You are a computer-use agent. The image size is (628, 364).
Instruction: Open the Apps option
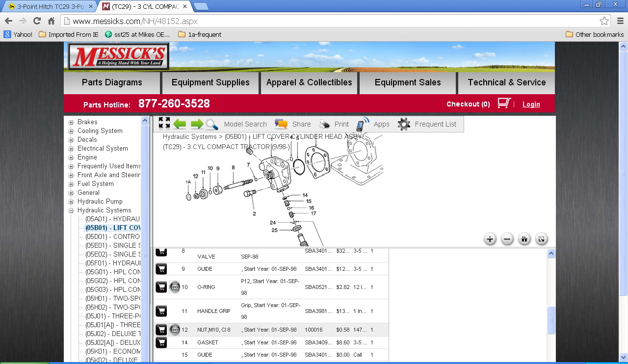(373, 124)
